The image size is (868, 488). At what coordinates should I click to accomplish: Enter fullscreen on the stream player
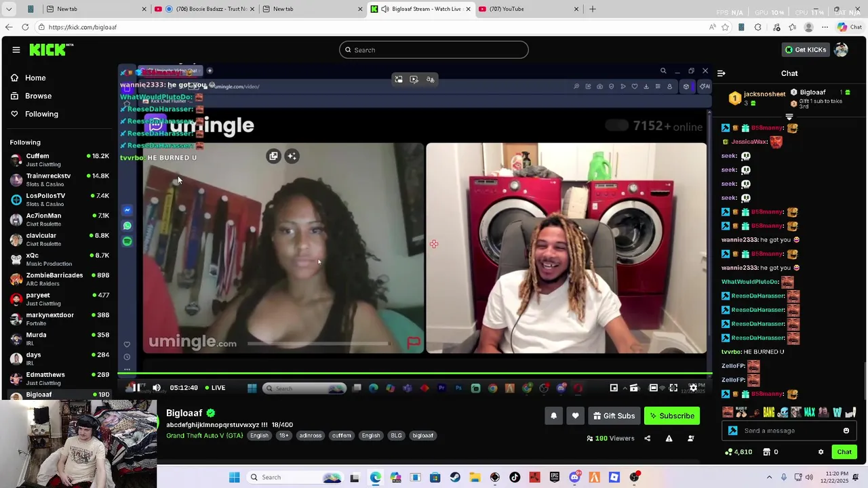pyautogui.click(x=673, y=388)
